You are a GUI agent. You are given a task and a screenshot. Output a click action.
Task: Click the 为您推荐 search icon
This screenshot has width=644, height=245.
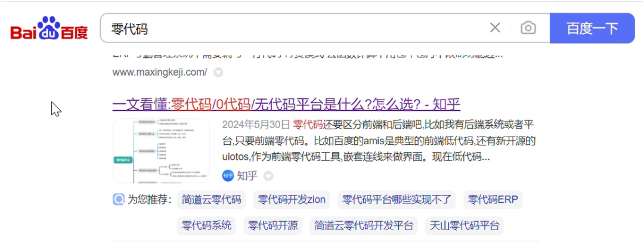119,200
